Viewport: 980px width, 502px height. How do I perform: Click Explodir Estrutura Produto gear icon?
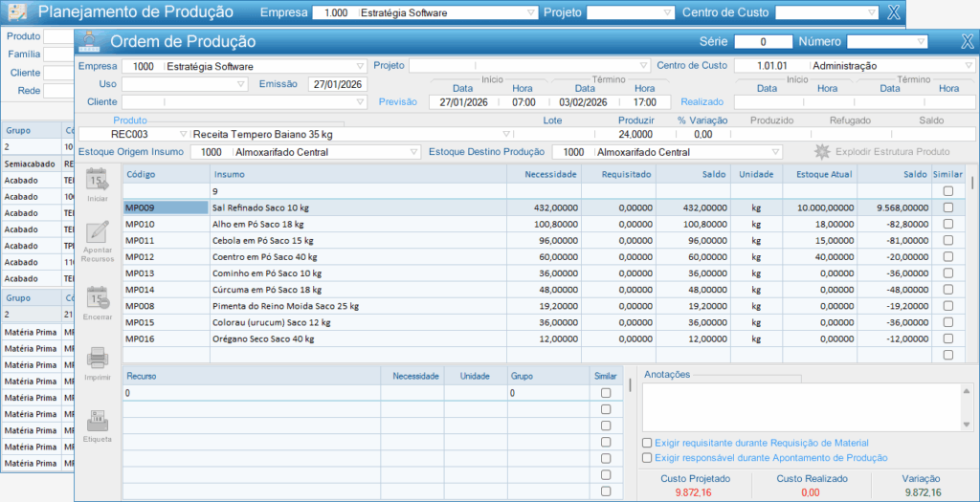pyautogui.click(x=821, y=151)
